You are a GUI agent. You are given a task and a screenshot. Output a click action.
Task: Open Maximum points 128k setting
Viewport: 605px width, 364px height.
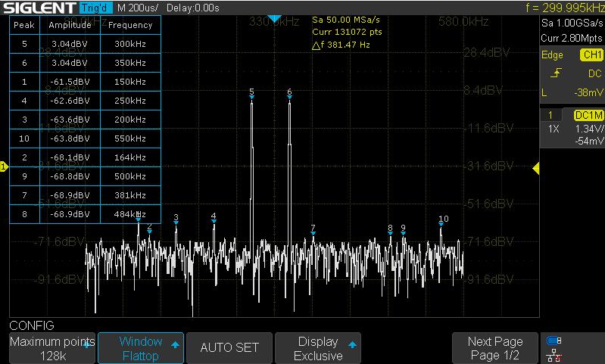tap(51, 348)
